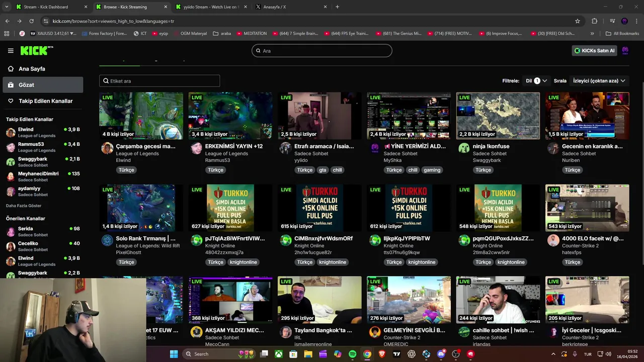Expand the bookmarks bar overflow chevron
This screenshot has height=362, width=644.
[592, 34]
